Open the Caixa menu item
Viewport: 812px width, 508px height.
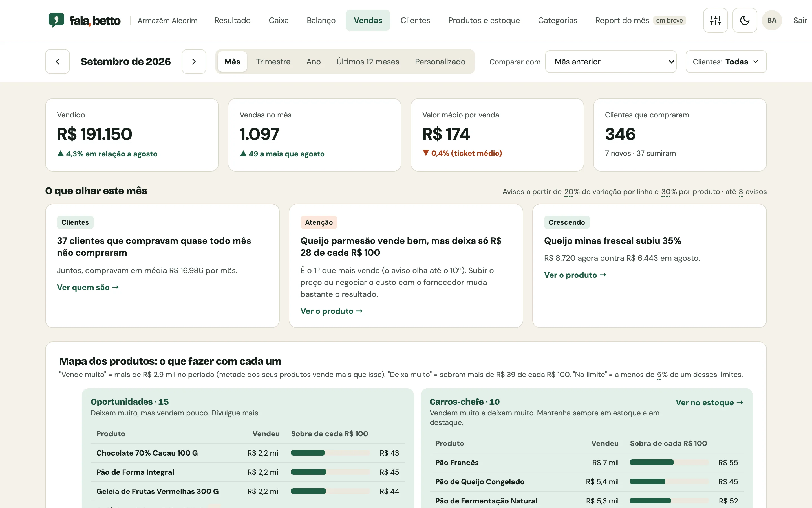coord(279,21)
